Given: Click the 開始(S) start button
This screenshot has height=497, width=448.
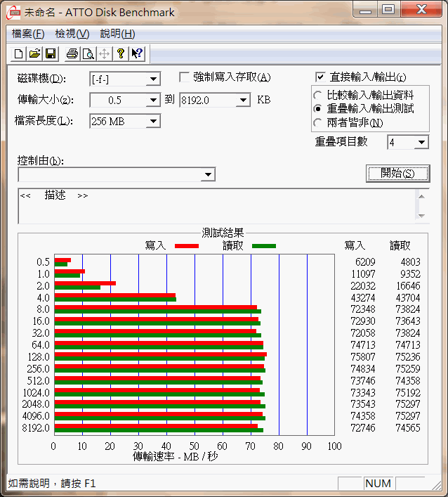Looking at the screenshot, I should [x=398, y=174].
